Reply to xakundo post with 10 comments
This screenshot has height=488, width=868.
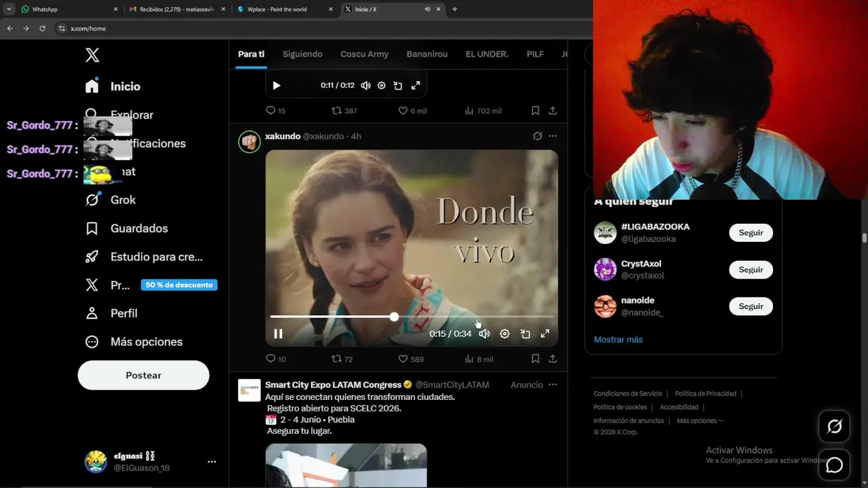[x=275, y=359]
